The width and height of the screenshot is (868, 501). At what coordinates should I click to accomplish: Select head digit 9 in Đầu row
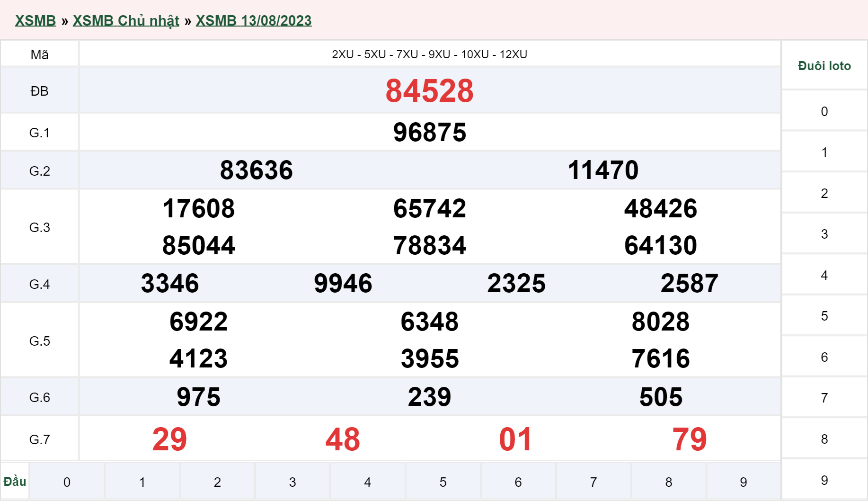coord(744,482)
